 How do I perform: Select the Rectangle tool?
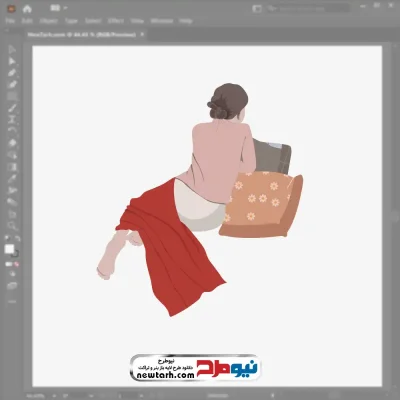[x=12, y=96]
